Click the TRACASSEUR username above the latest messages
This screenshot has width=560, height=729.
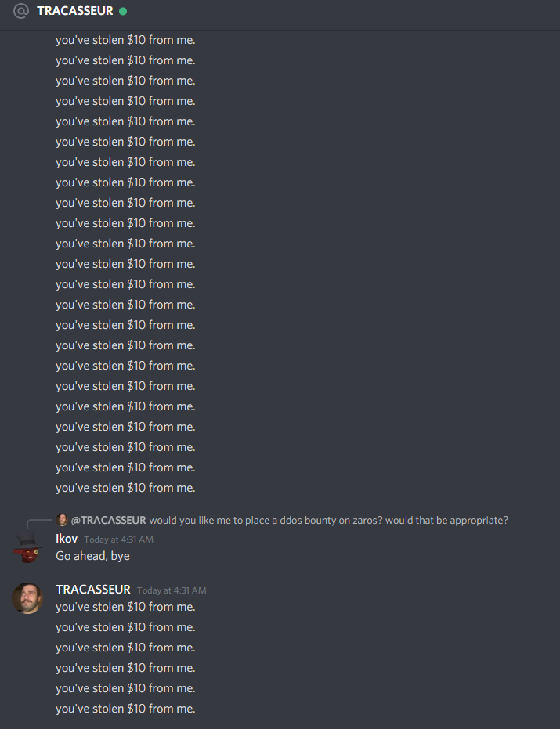click(93, 590)
